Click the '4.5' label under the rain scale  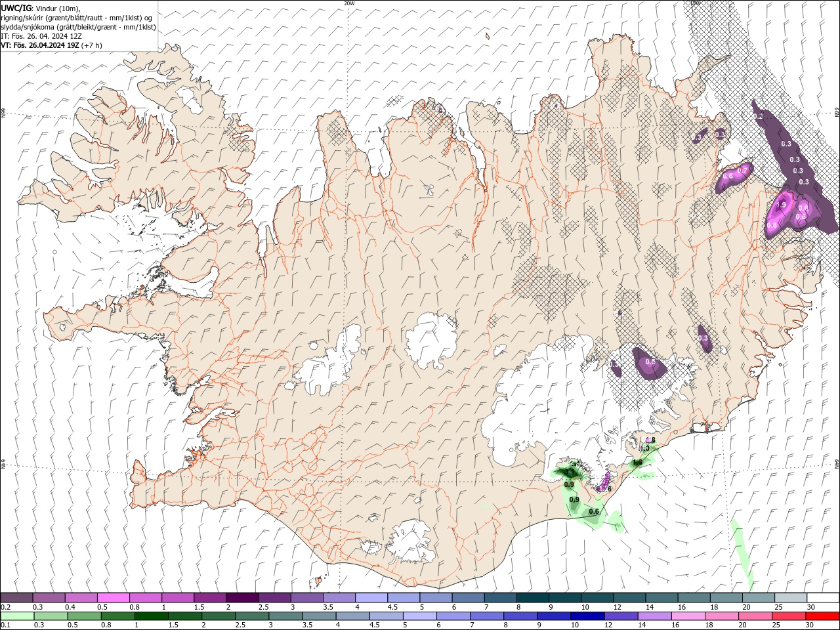tap(373, 625)
